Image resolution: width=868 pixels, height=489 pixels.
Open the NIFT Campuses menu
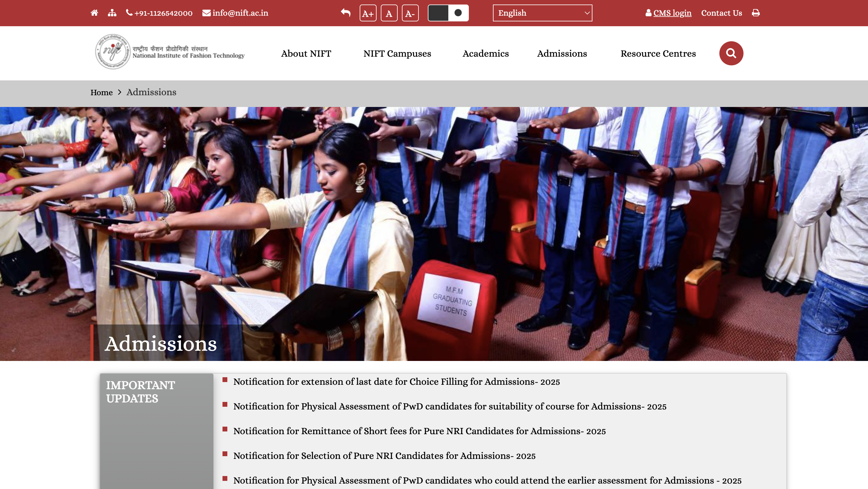[x=397, y=54]
